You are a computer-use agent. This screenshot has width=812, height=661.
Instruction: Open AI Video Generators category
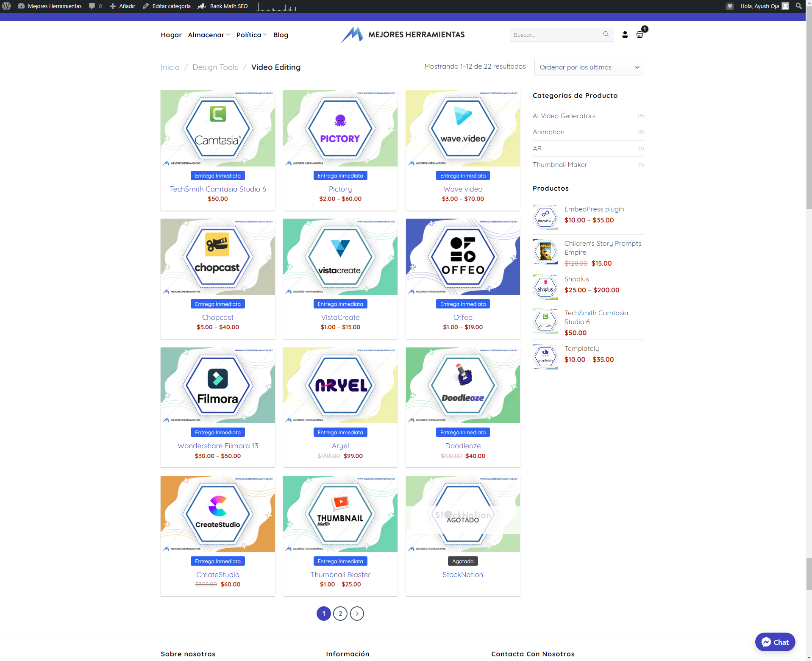tap(564, 116)
